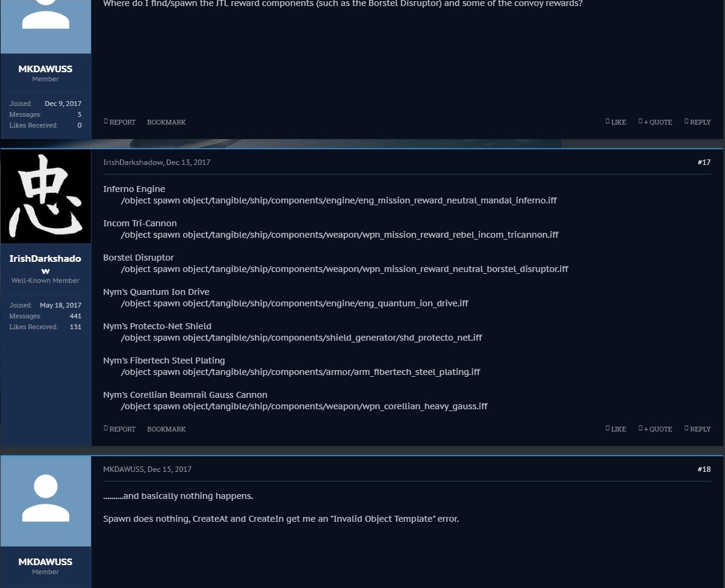Image resolution: width=725 pixels, height=588 pixels.
Task: Like IrishDarkshadow's post #17
Action: pos(616,429)
